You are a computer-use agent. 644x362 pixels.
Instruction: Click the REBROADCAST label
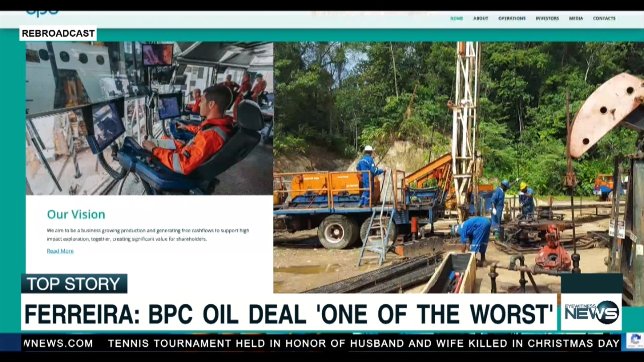(58, 33)
